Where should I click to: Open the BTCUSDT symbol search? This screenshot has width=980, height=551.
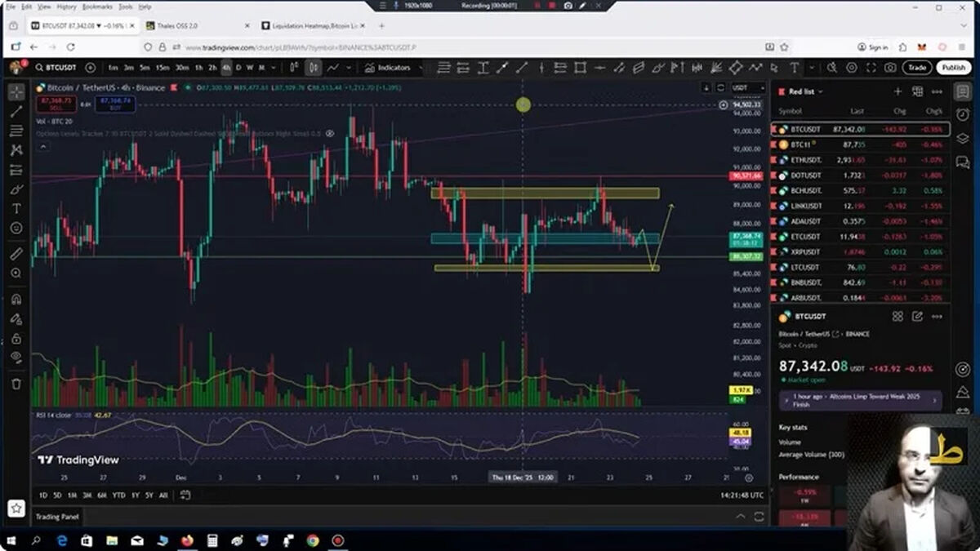coord(55,68)
